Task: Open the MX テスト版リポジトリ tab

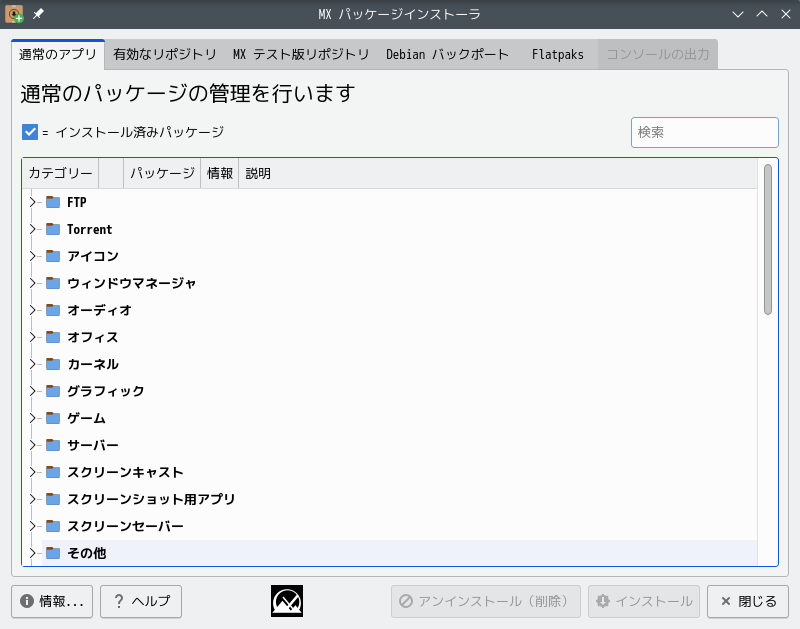Action: (301, 54)
